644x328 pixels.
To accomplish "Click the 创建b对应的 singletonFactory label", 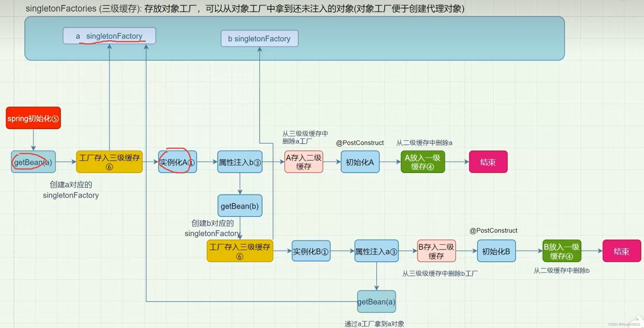I will coord(213,228).
